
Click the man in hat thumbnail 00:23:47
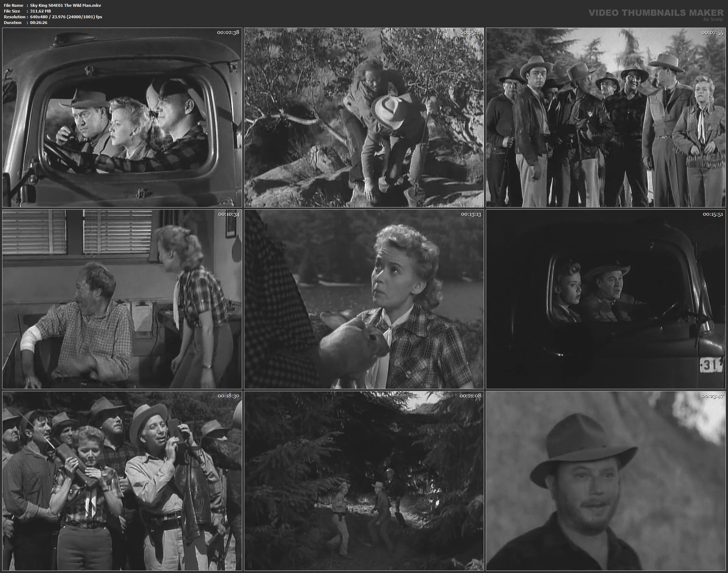[606, 481]
